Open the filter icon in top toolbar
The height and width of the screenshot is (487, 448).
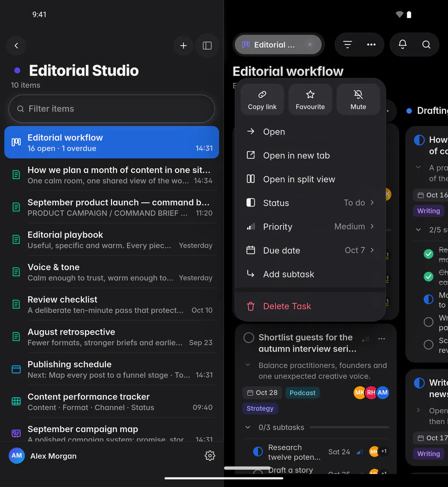point(347,45)
